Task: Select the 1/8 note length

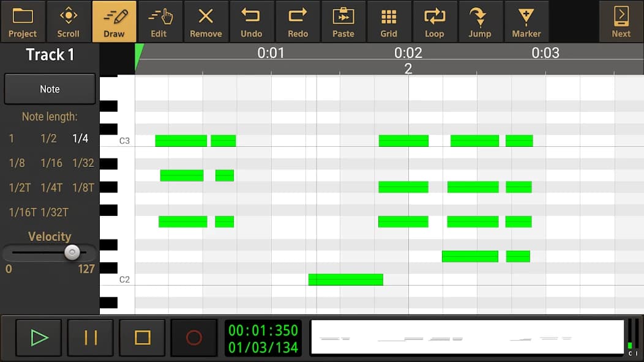Action: click(18, 163)
